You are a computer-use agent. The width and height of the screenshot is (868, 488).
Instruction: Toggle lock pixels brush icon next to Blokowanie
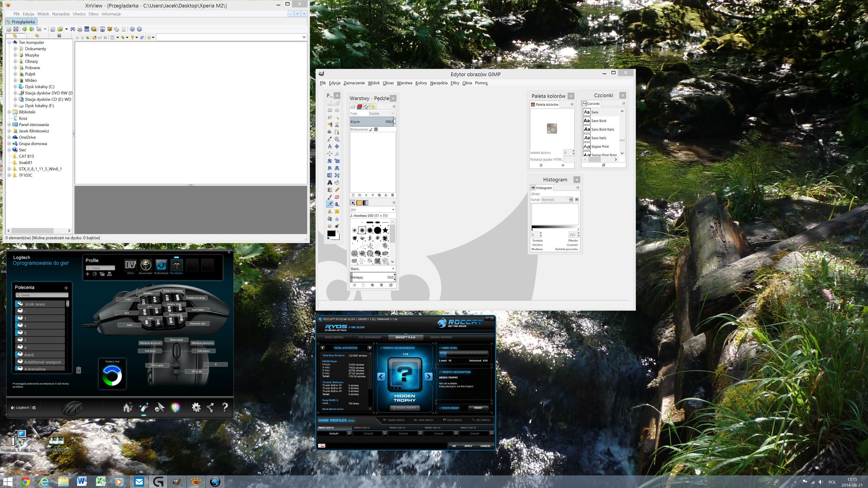(371, 129)
